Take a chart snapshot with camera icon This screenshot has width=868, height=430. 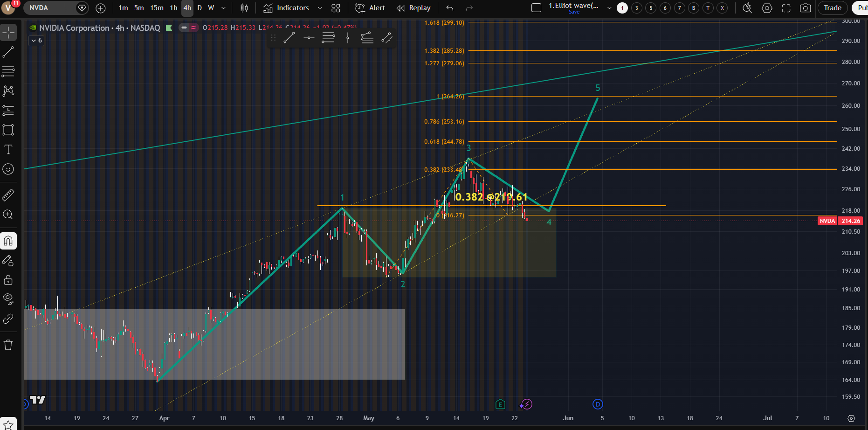pos(805,8)
